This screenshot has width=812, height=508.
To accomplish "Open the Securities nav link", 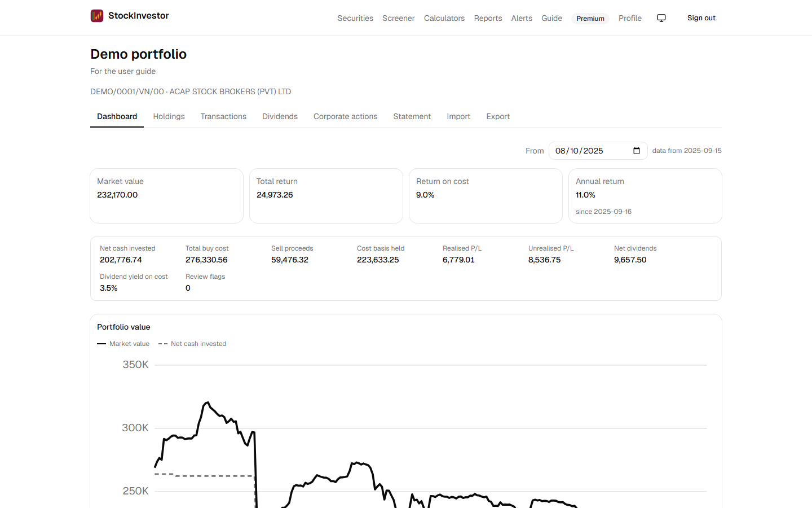I will point(355,18).
